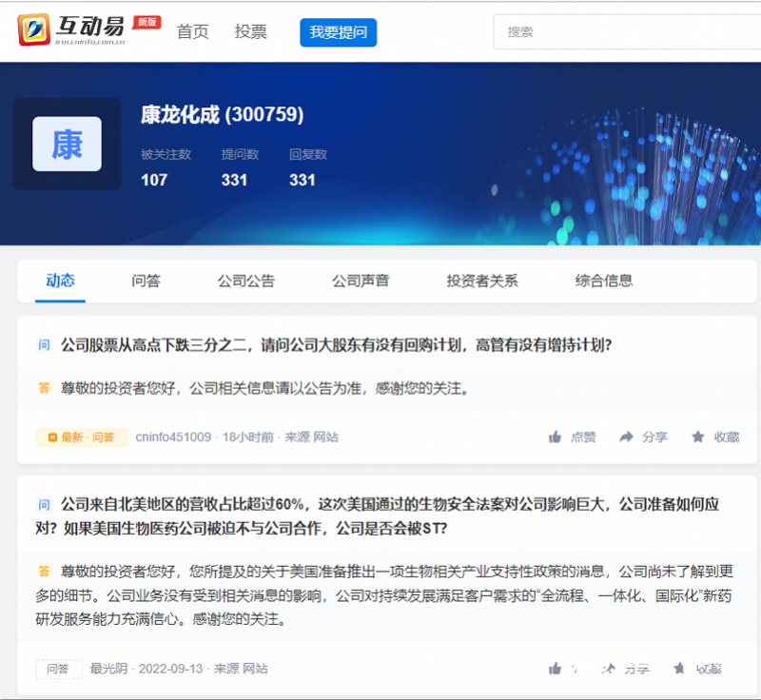Click thumbs-up icon in the cninfo451009 post

coord(555,437)
